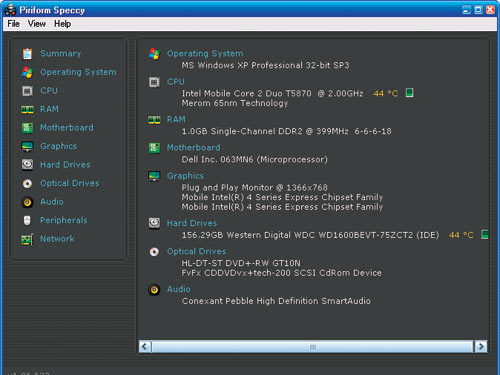Go to the CPU sidebar section
Image resolution: width=500 pixels, height=375 pixels.
point(49,91)
